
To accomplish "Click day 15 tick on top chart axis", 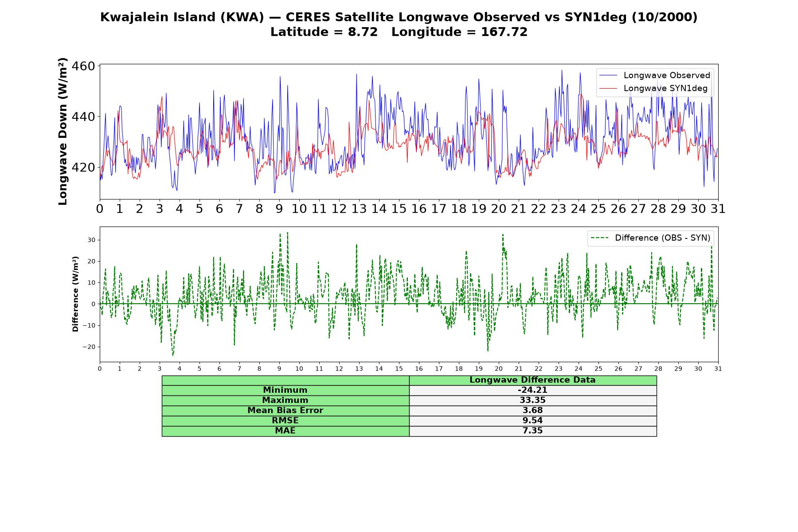I will tap(399, 209).
